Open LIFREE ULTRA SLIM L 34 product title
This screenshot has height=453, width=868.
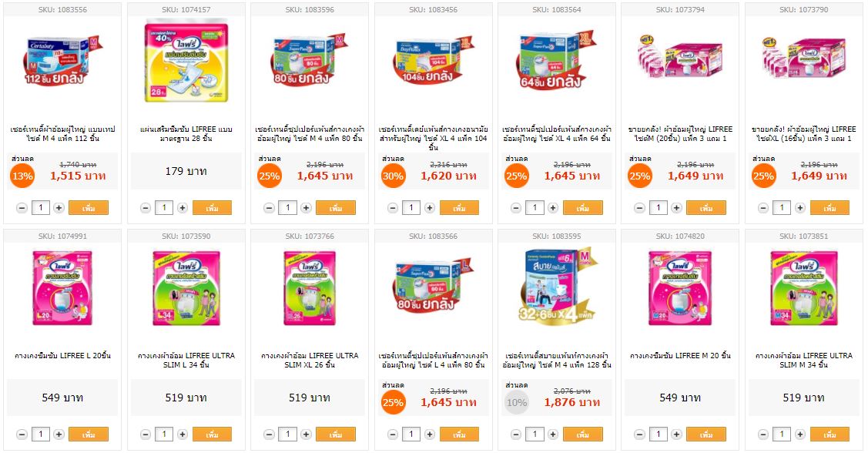186,360
